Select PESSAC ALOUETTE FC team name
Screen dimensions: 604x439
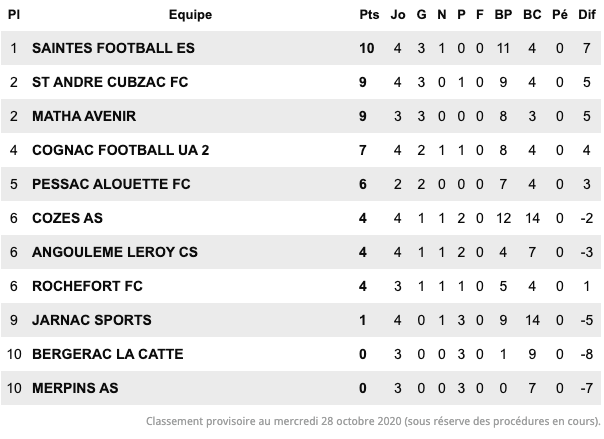[111, 184]
